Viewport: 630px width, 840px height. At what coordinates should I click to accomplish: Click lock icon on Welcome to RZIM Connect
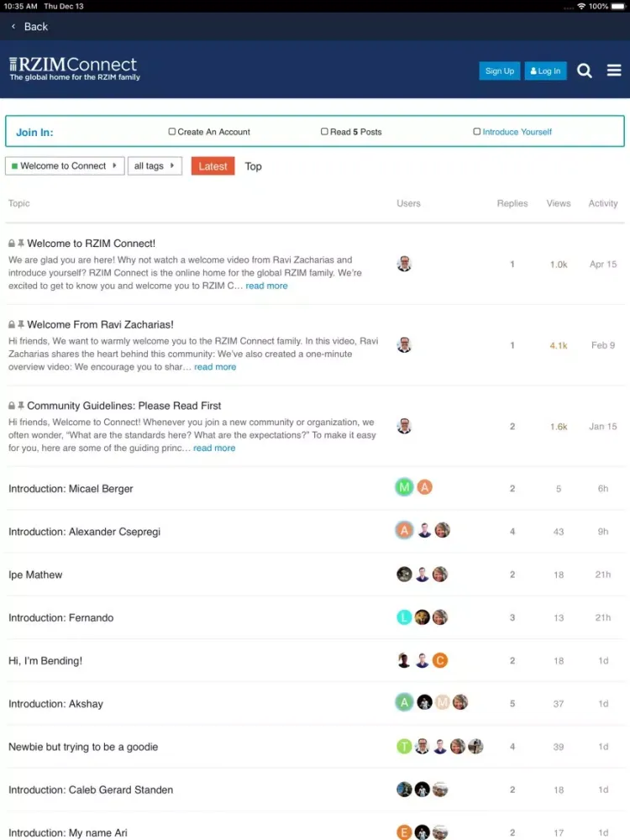coord(11,244)
